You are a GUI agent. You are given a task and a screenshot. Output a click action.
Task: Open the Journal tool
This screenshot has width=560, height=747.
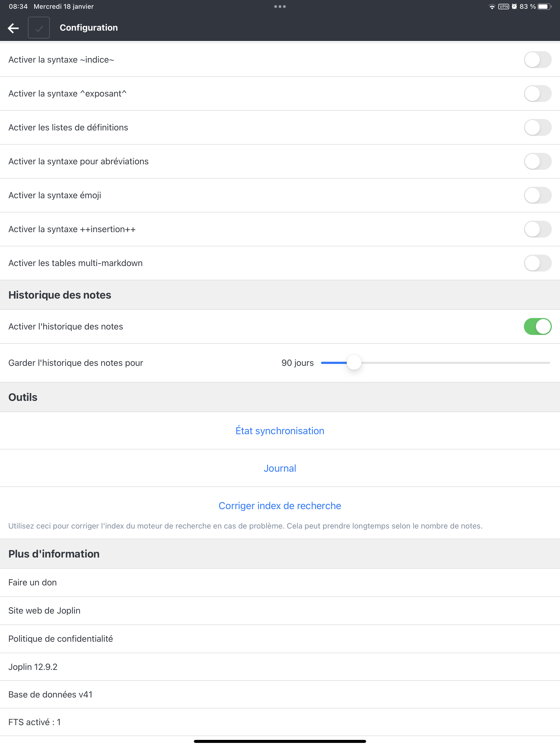pyautogui.click(x=280, y=468)
